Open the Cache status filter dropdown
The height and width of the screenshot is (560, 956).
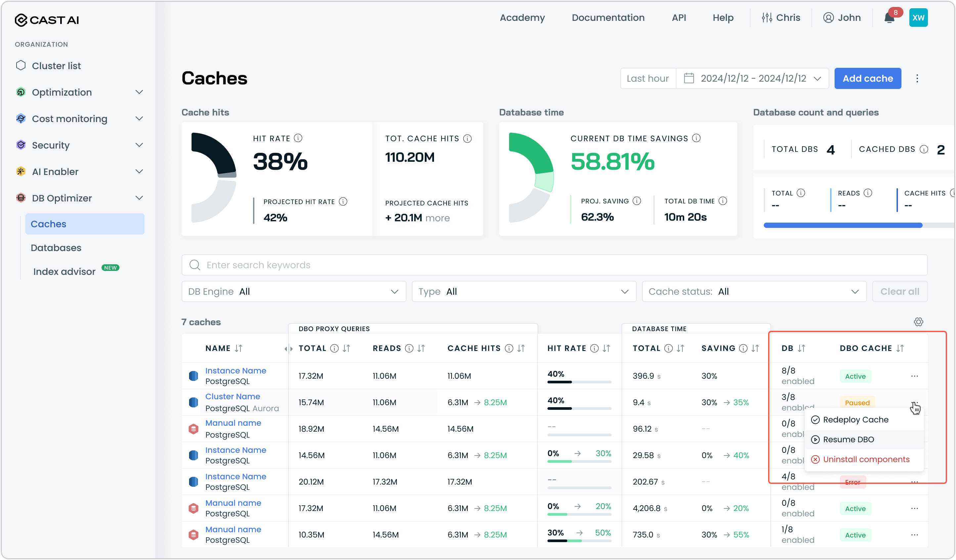point(754,291)
